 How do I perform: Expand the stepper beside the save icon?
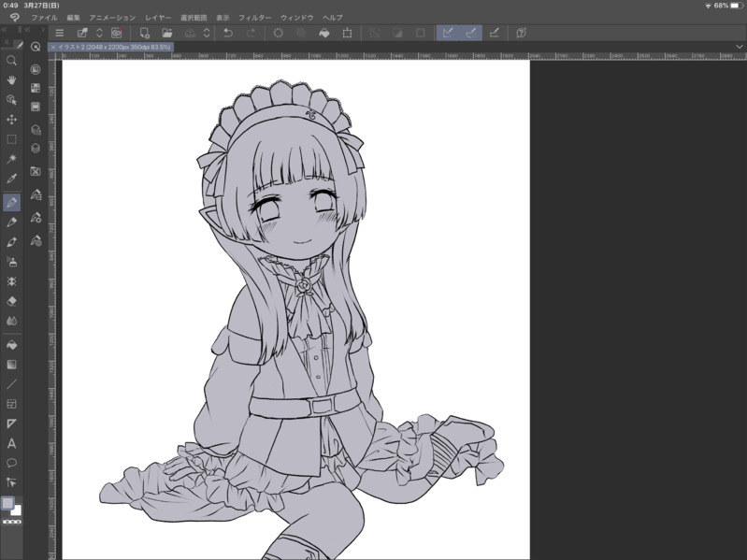[207, 33]
